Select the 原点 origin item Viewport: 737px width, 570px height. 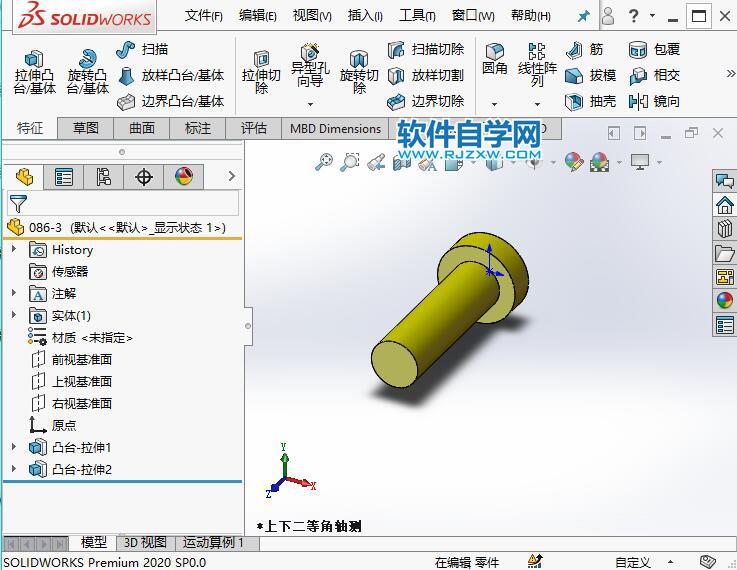(53, 425)
